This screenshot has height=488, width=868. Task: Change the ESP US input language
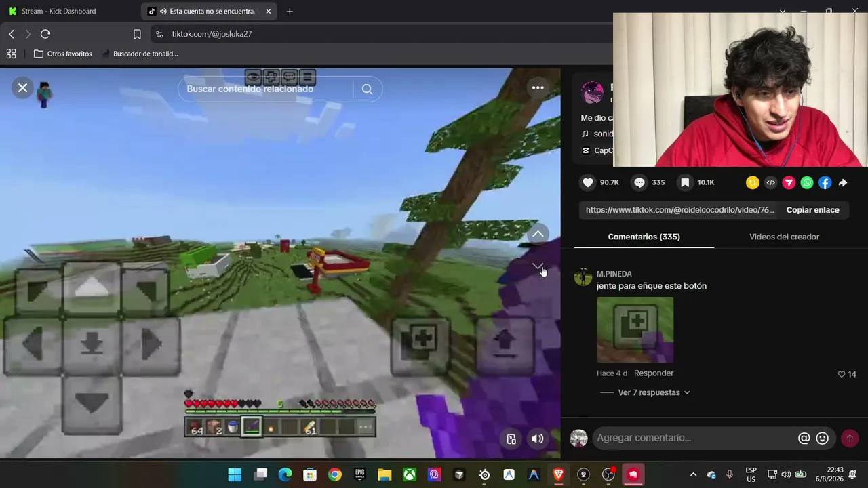click(751, 474)
